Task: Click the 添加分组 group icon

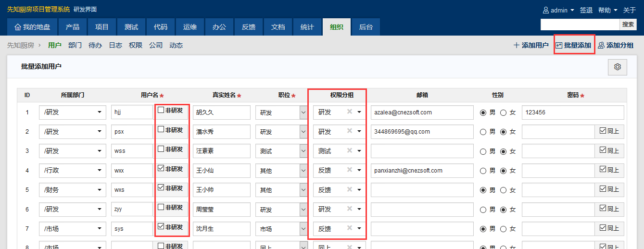Action: (601, 46)
